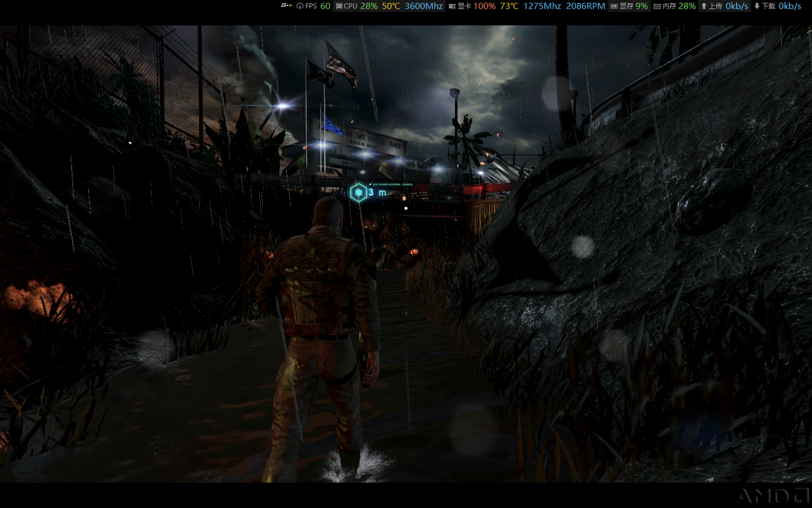Click the CPU temperature 50℃
This screenshot has width=812, height=508.
pyautogui.click(x=391, y=6)
